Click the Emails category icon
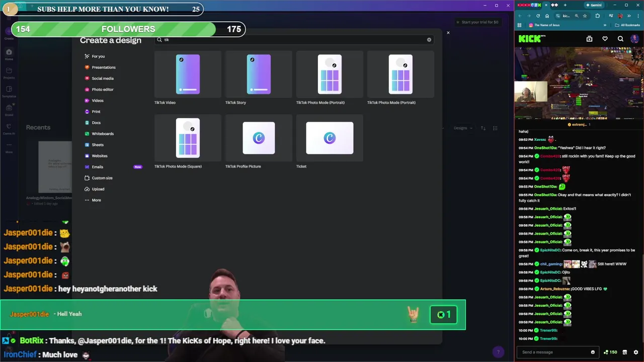644x362 pixels. click(x=87, y=167)
